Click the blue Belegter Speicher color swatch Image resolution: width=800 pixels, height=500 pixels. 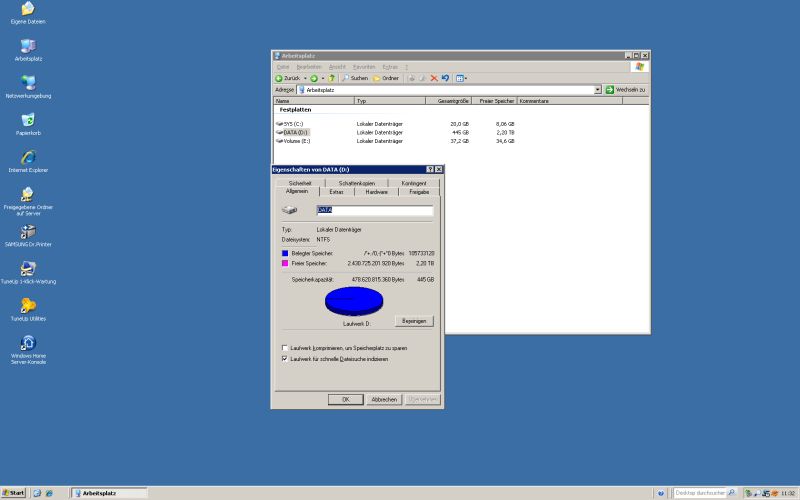[x=285, y=254]
